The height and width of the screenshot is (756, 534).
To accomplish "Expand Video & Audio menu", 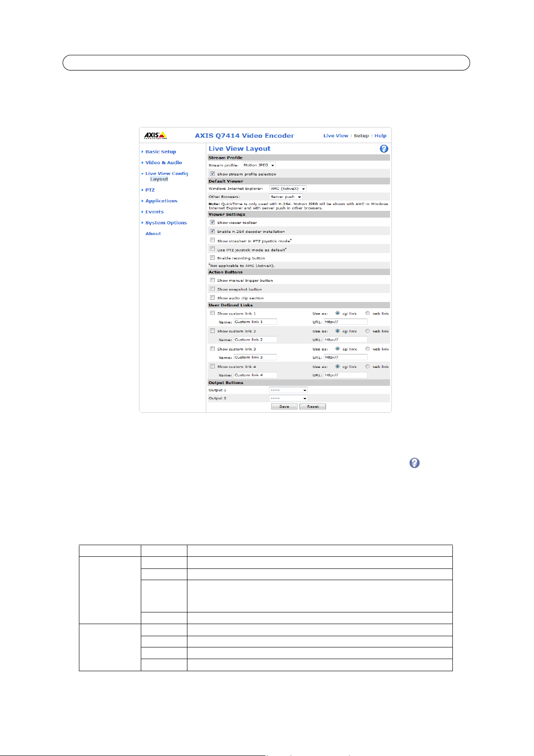I will tap(163, 162).
